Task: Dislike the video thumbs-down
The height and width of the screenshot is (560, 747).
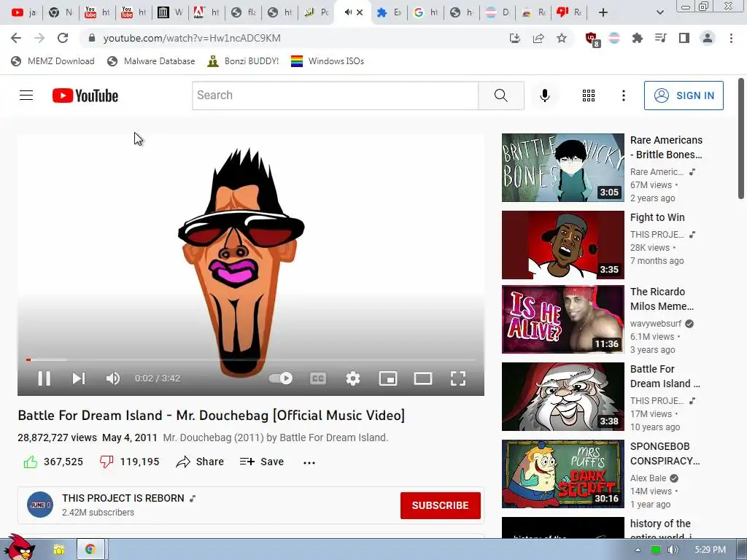Action: coord(107,462)
